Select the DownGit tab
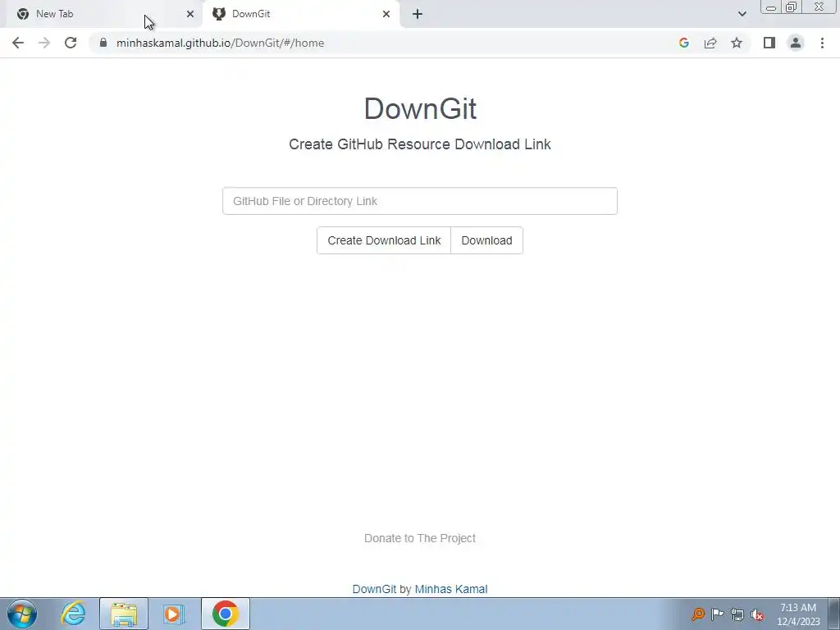Viewport: 840px width, 630px height. click(300, 14)
